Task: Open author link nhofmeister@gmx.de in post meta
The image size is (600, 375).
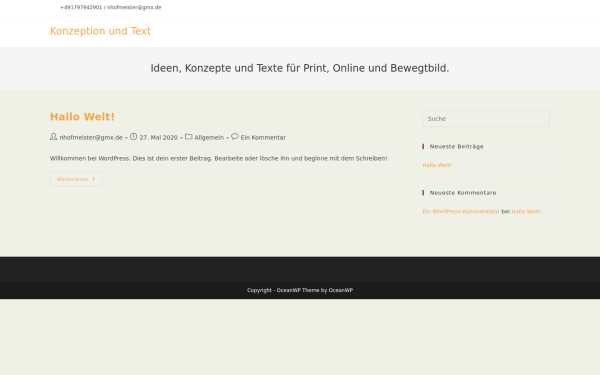Action: [x=91, y=137]
